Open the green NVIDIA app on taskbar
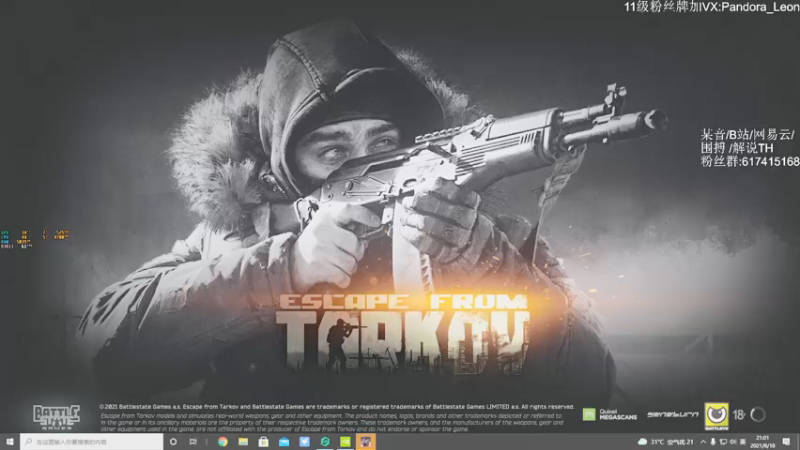Screen dimensions: 800x450 345,442
